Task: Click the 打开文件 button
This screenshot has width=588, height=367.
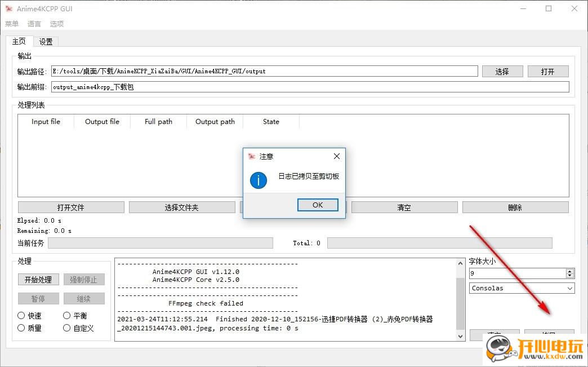Action: click(71, 207)
